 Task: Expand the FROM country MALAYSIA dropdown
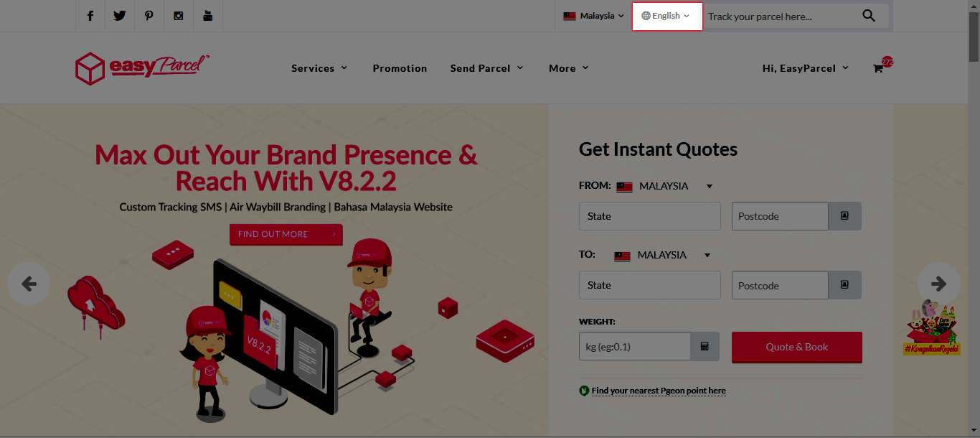coord(664,186)
